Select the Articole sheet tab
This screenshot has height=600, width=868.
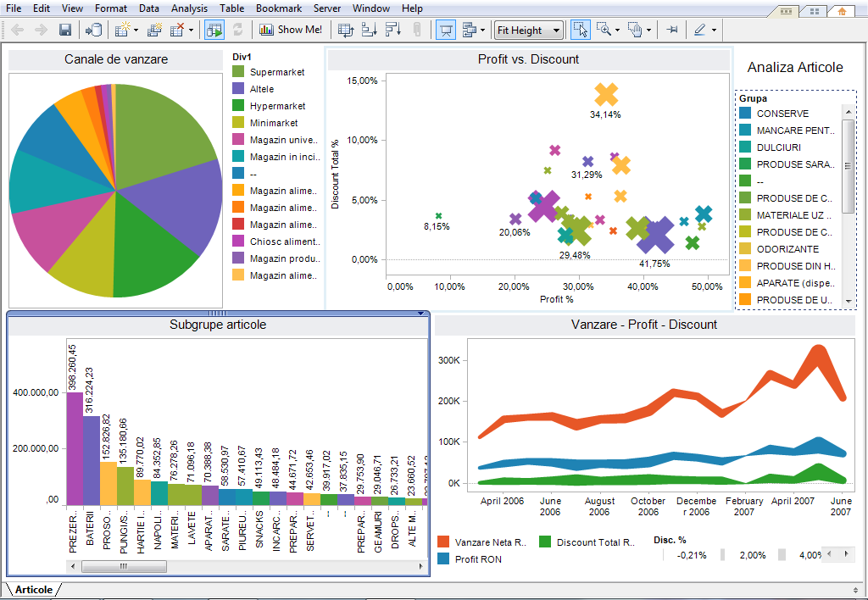tap(34, 590)
